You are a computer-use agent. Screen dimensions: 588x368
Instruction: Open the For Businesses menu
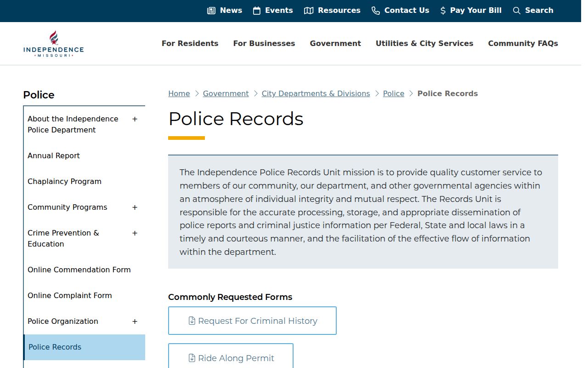(x=264, y=44)
